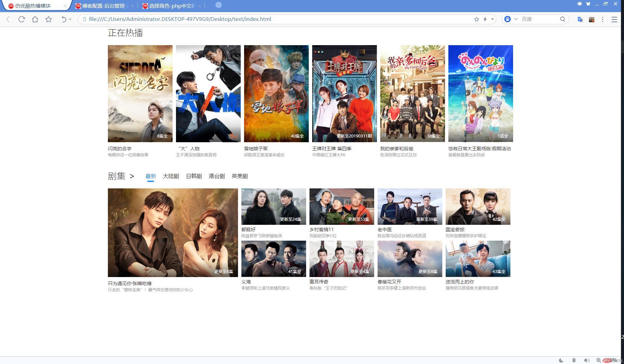Image resolution: width=624 pixels, height=364 pixels.
Task: Open the vertical three-dot extensions menu
Action: [x=602, y=20]
